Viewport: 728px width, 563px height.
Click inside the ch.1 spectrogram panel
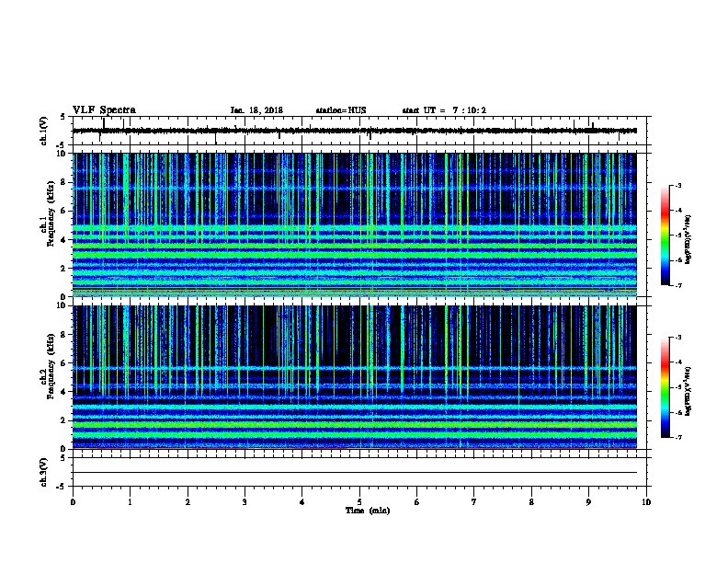[355, 224]
